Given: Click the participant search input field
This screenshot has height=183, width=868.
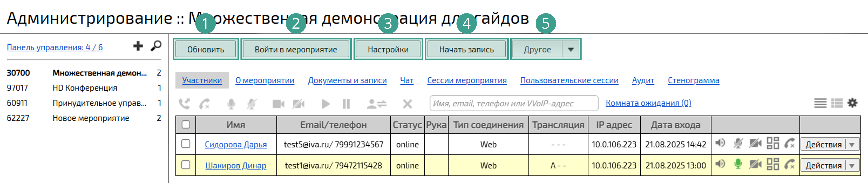Looking at the screenshot, I should (514, 103).
